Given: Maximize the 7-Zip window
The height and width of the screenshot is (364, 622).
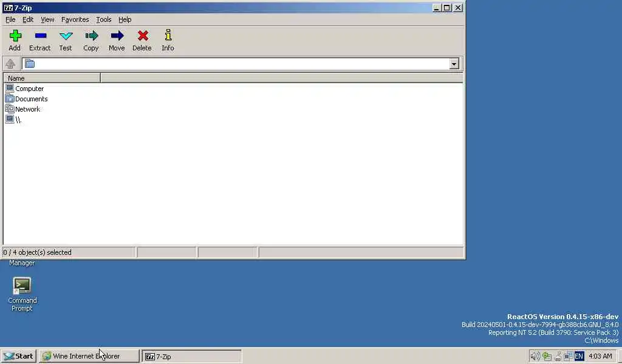Looking at the screenshot, I should [x=446, y=7].
